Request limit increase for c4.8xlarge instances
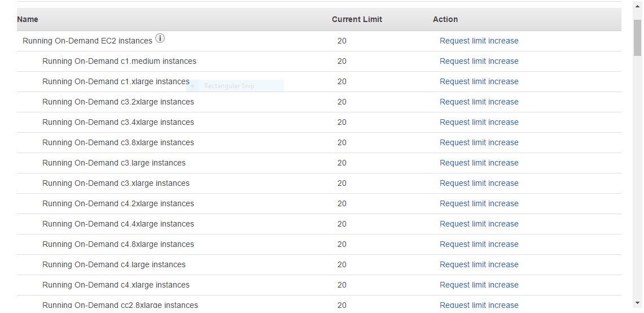Viewport: 644px width, 313px height. click(479, 244)
